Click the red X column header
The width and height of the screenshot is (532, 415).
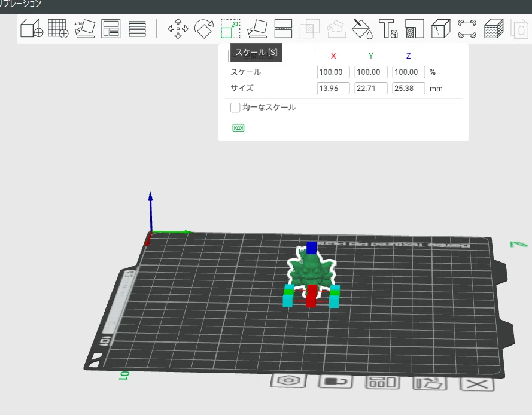click(333, 56)
